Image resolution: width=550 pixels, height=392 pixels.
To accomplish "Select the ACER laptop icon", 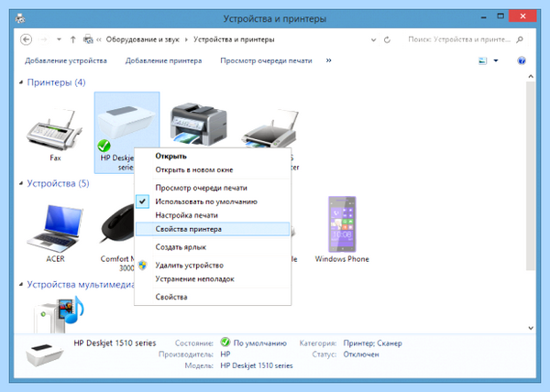I will 55,228.
